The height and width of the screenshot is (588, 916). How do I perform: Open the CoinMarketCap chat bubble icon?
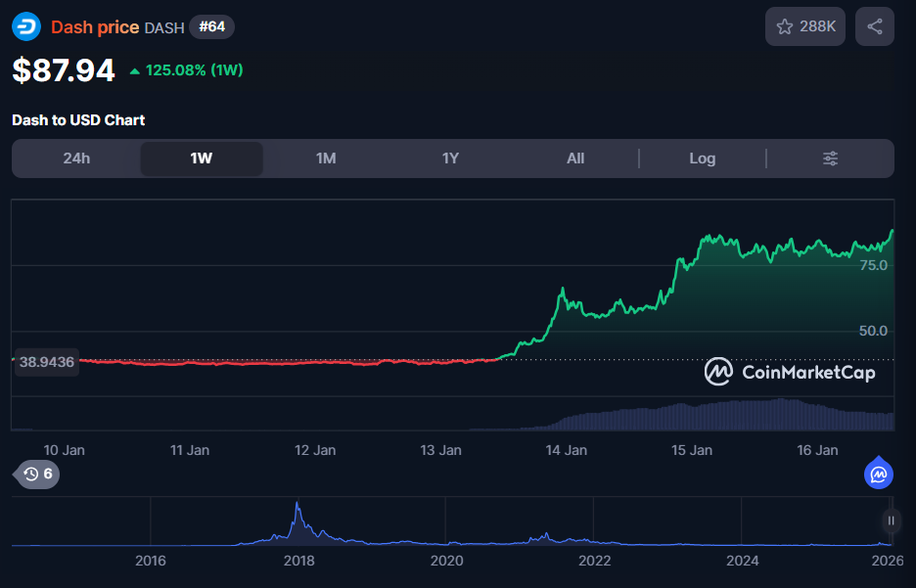[x=879, y=475]
